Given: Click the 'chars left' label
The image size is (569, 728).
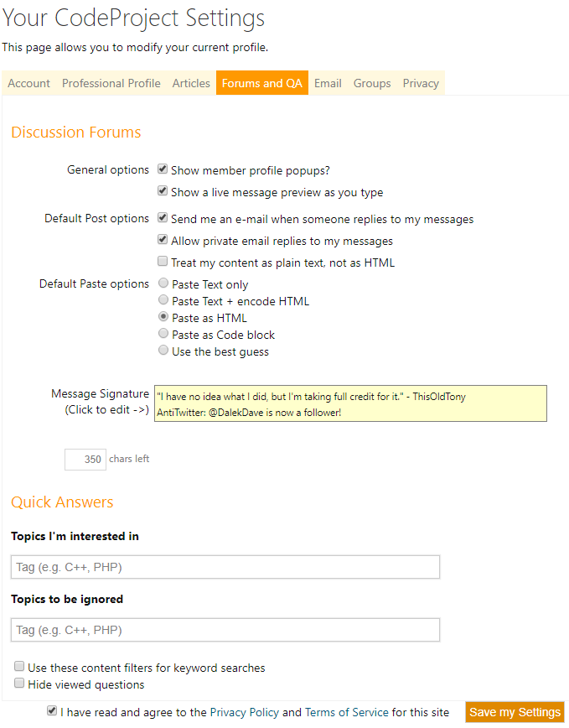Looking at the screenshot, I should tap(129, 459).
